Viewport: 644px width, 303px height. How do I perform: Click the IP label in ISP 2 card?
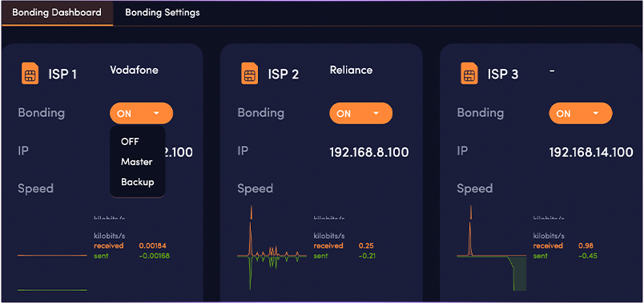click(243, 151)
